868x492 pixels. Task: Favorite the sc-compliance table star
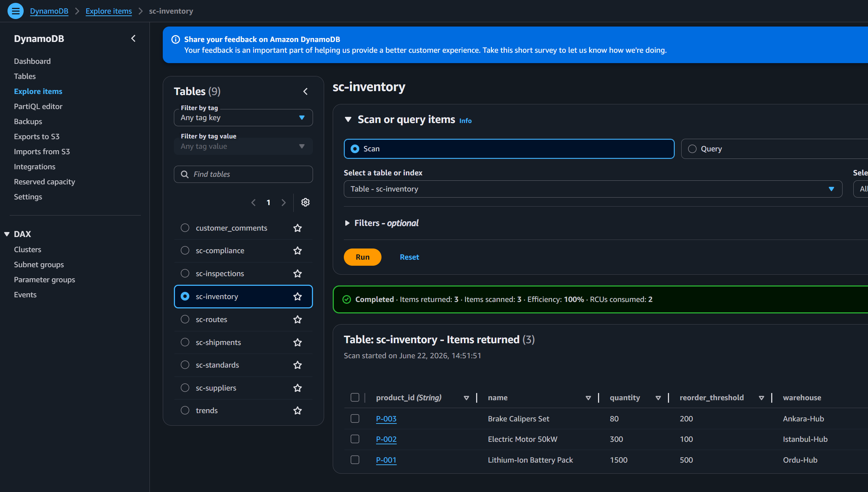pos(298,251)
